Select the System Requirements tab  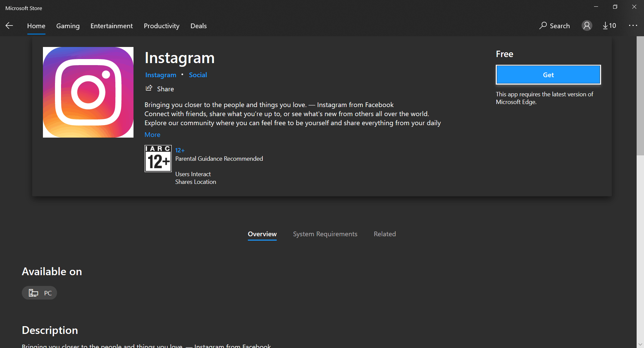(325, 234)
